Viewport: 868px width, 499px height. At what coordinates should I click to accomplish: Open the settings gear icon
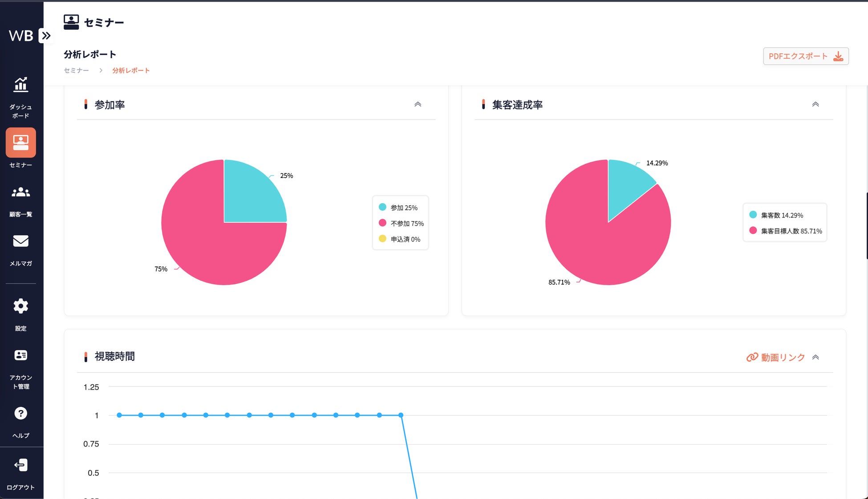click(20, 306)
